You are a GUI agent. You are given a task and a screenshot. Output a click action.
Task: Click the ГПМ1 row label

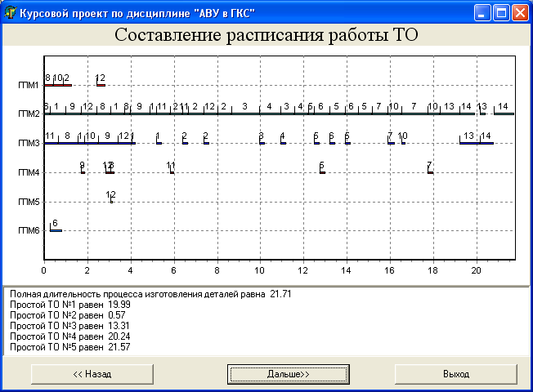(29, 85)
